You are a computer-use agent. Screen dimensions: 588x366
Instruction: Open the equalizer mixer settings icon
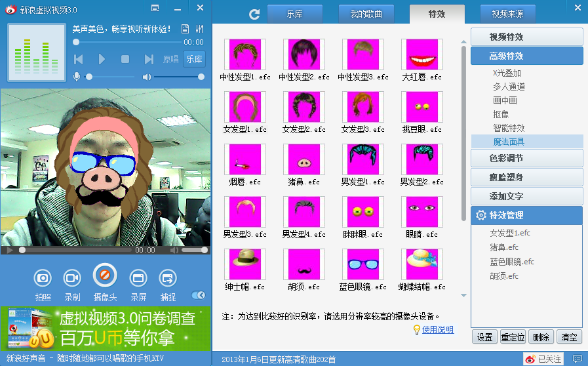coord(199,30)
